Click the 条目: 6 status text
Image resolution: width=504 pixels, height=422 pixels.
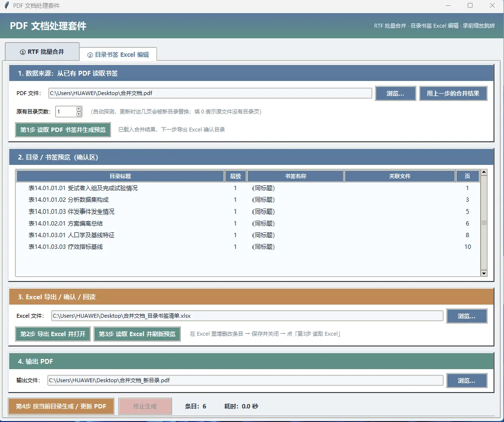(x=195, y=406)
